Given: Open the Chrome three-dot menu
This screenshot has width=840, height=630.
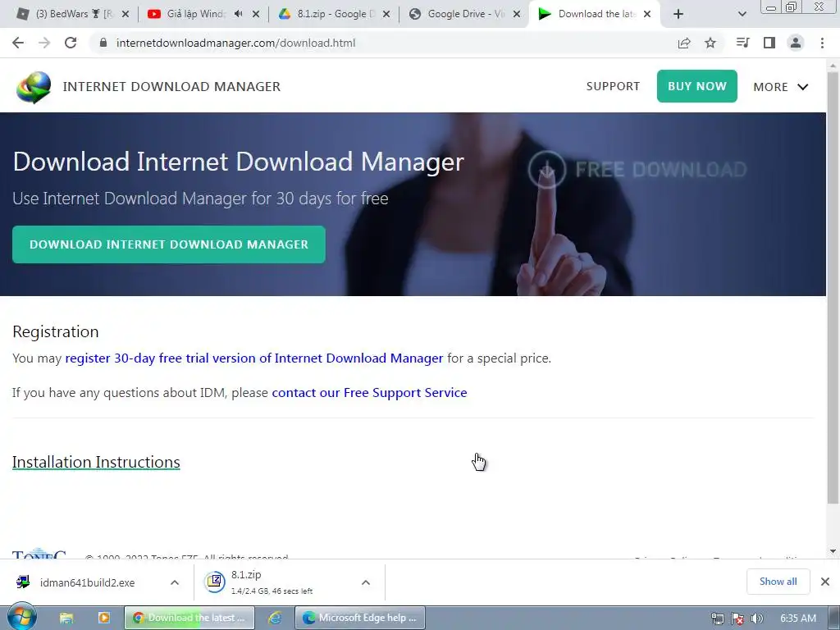Looking at the screenshot, I should 822,43.
